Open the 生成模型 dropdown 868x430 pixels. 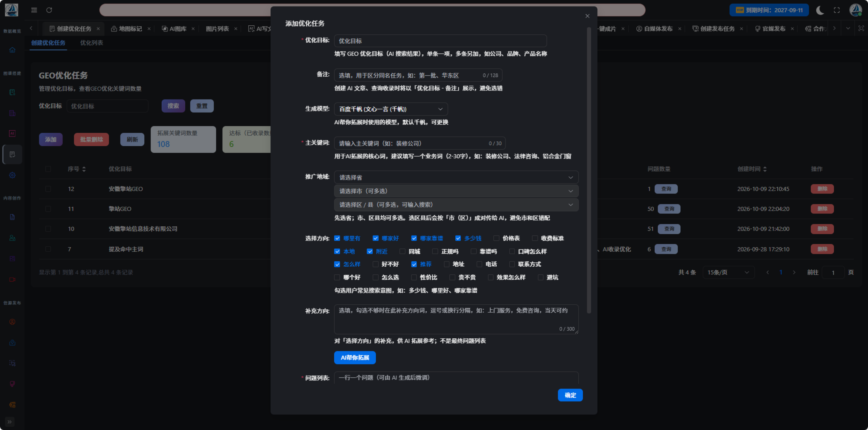pos(391,109)
